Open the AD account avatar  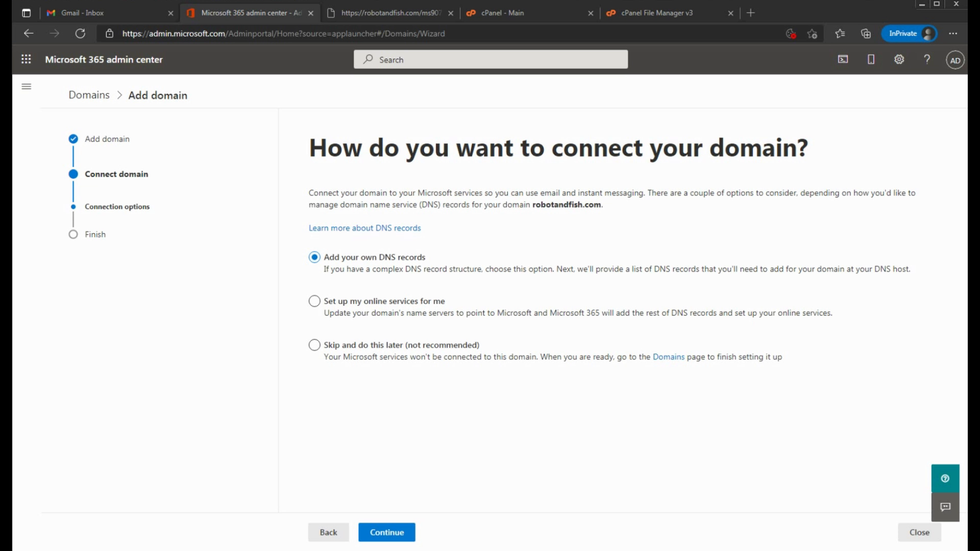(955, 60)
